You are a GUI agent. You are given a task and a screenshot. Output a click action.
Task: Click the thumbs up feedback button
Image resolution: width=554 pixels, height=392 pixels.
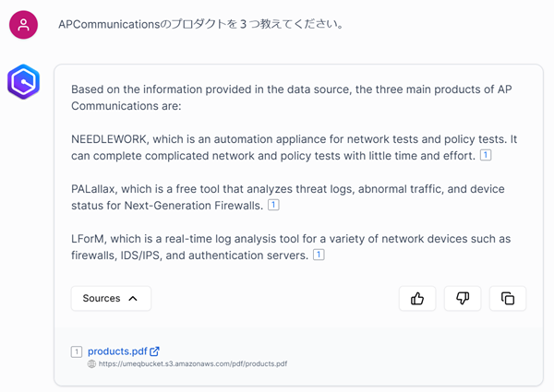point(417,298)
